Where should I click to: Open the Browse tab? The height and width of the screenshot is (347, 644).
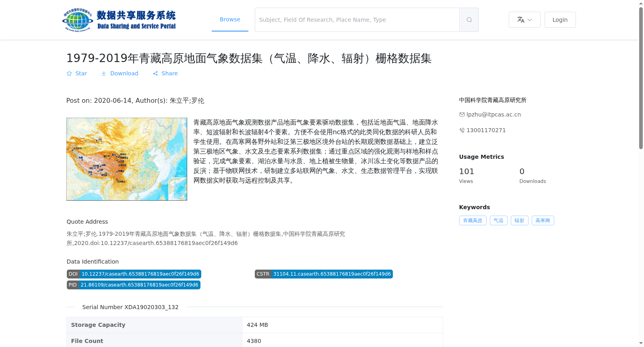pyautogui.click(x=230, y=19)
